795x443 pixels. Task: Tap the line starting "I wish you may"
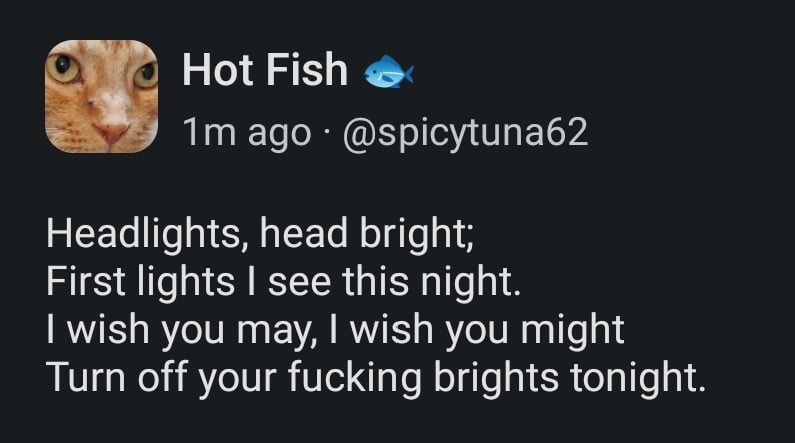(x=335, y=328)
